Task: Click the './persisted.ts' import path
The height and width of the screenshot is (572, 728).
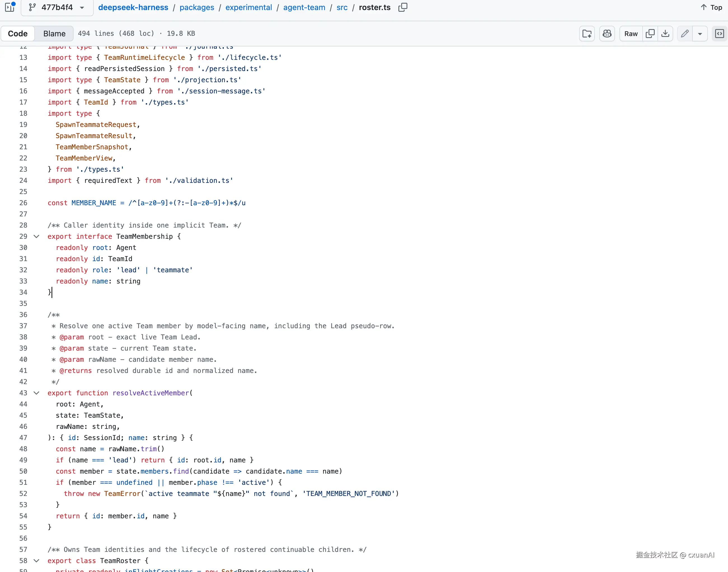Action: (x=230, y=69)
